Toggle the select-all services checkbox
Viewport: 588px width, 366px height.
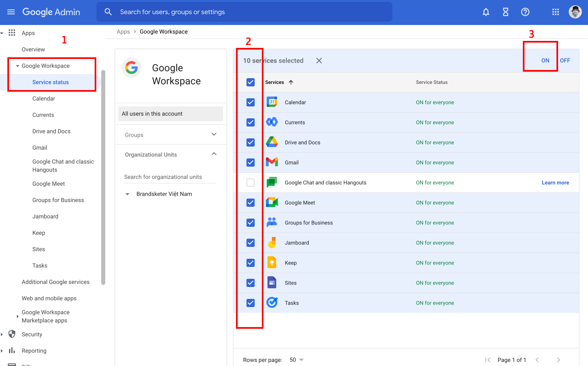(251, 82)
